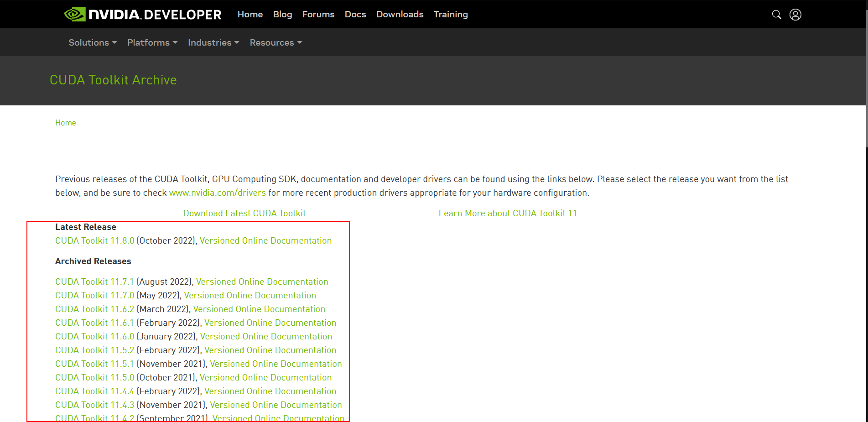Click the Archived Releases heading
This screenshot has width=868, height=422.
coord(93,261)
